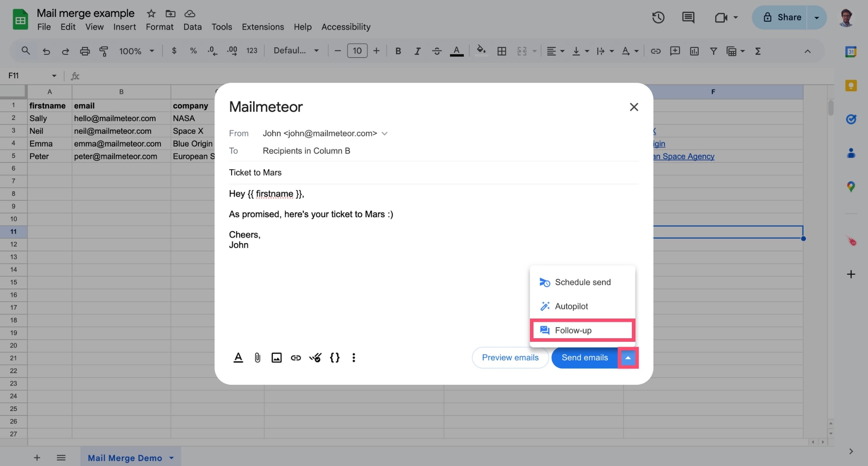Image resolution: width=868 pixels, height=466 pixels.
Task: Toggle italic in the Sheets toolbar
Action: coord(417,51)
